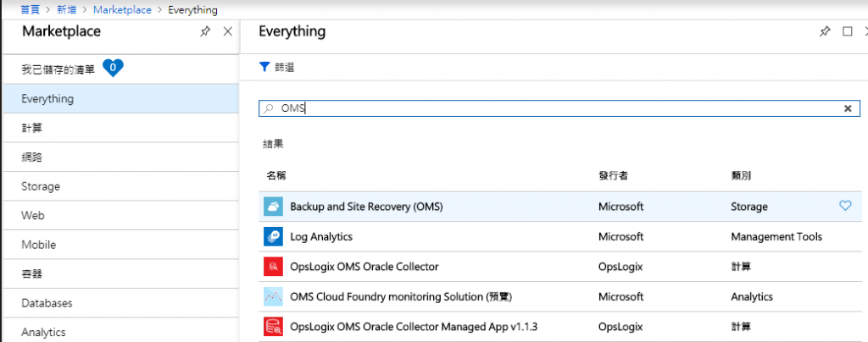
Task: Pin the Everything blade
Action: click(825, 31)
